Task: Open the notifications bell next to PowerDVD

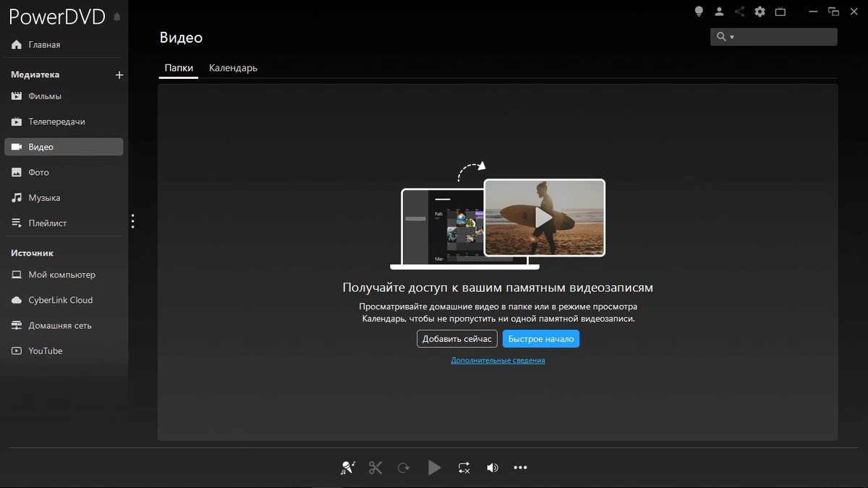Action: point(117,17)
